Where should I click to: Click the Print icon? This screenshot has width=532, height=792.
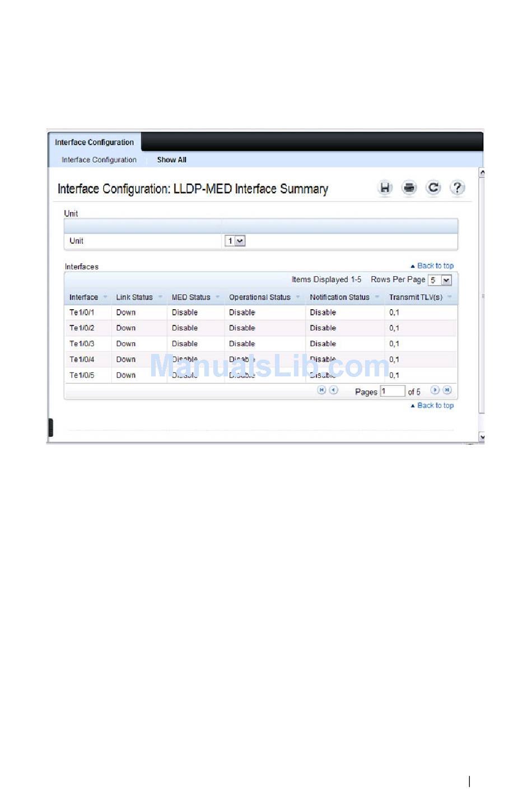click(x=409, y=188)
